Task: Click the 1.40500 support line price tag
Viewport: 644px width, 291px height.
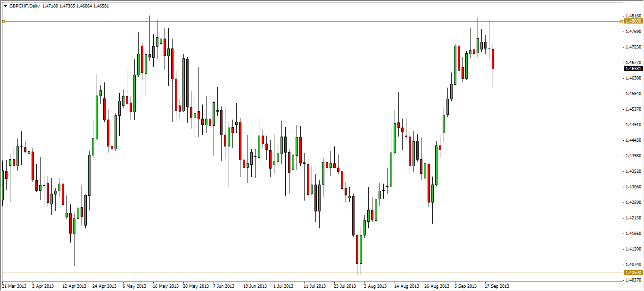Action: [x=633, y=273]
